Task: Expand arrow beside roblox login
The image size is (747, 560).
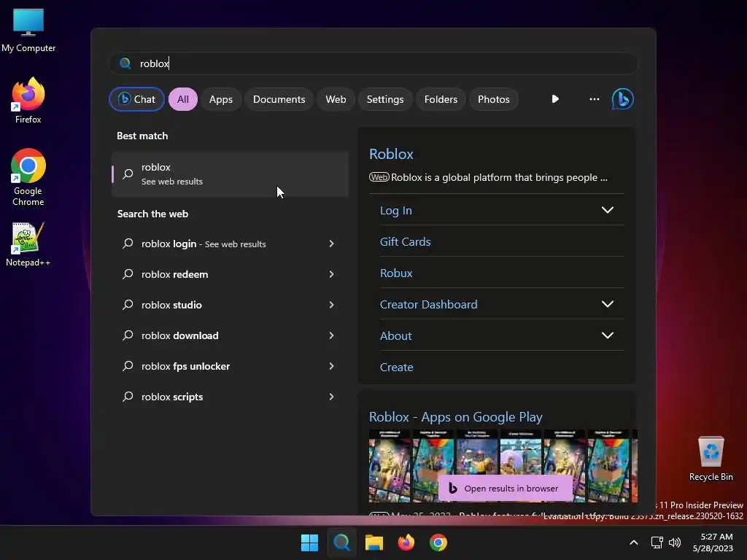Action: click(332, 244)
